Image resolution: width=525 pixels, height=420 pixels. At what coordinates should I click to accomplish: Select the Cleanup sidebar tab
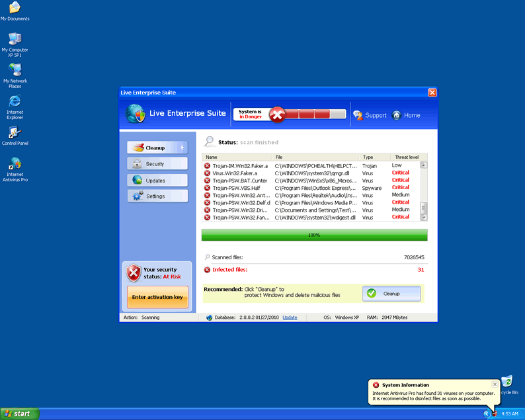[157, 147]
